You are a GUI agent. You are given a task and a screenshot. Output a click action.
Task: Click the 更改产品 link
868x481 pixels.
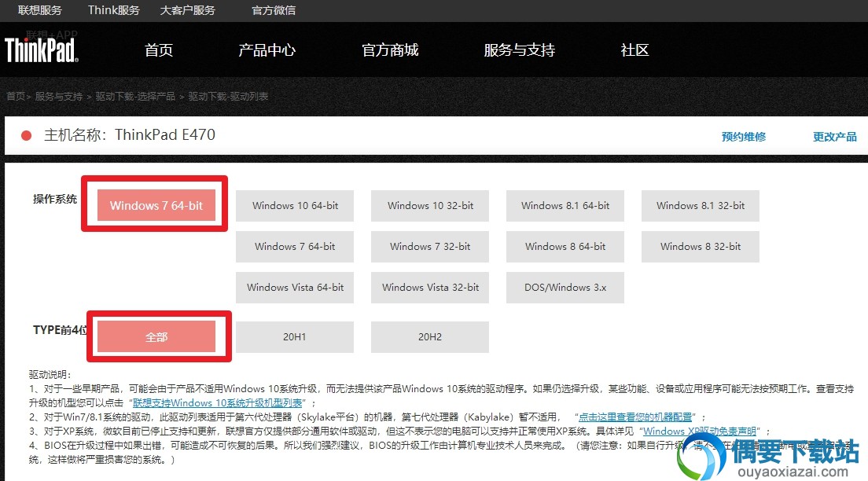pyautogui.click(x=834, y=137)
